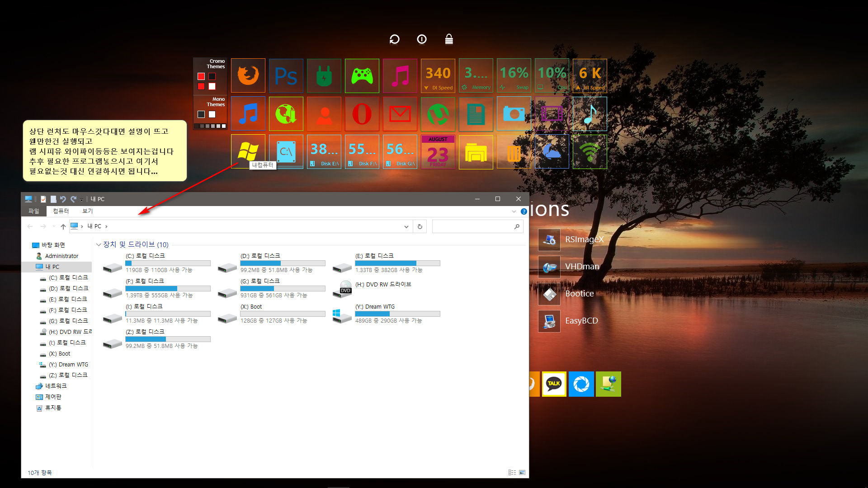The height and width of the screenshot is (488, 868).
Task: Click the restart arrow icon above launcher
Action: pyautogui.click(x=394, y=39)
